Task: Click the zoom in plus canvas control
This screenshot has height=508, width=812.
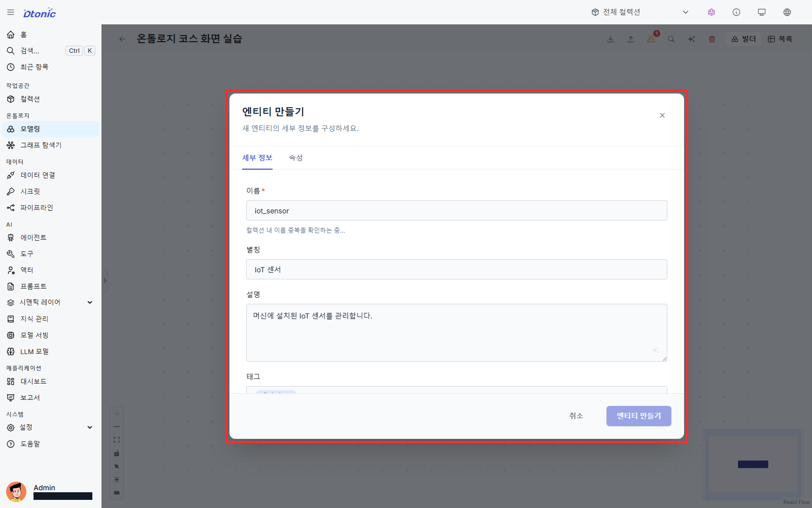Action: click(117, 414)
